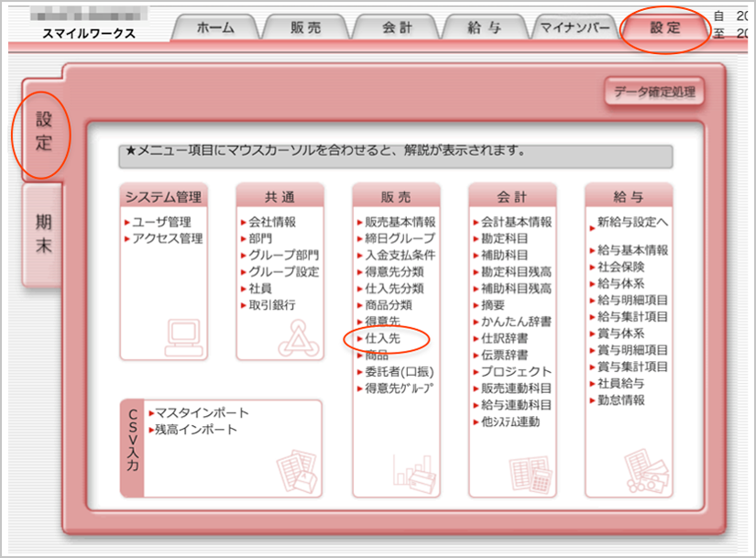Open 商品分類 link
The image size is (756, 558).
389,305
